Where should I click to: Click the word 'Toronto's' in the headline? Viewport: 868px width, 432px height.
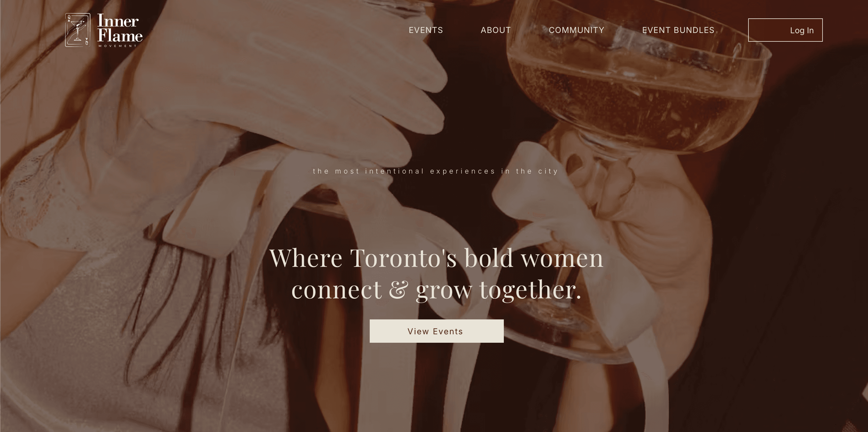pyautogui.click(x=403, y=258)
